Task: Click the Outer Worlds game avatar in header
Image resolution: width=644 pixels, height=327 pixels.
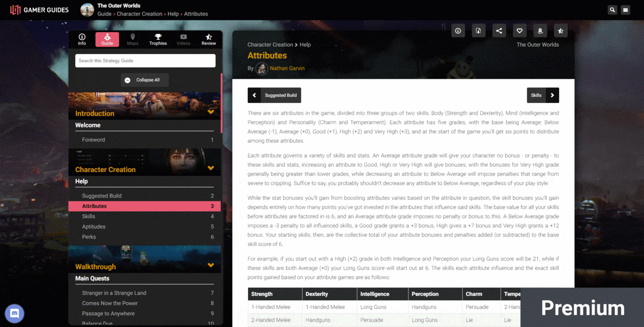Action: click(x=87, y=10)
